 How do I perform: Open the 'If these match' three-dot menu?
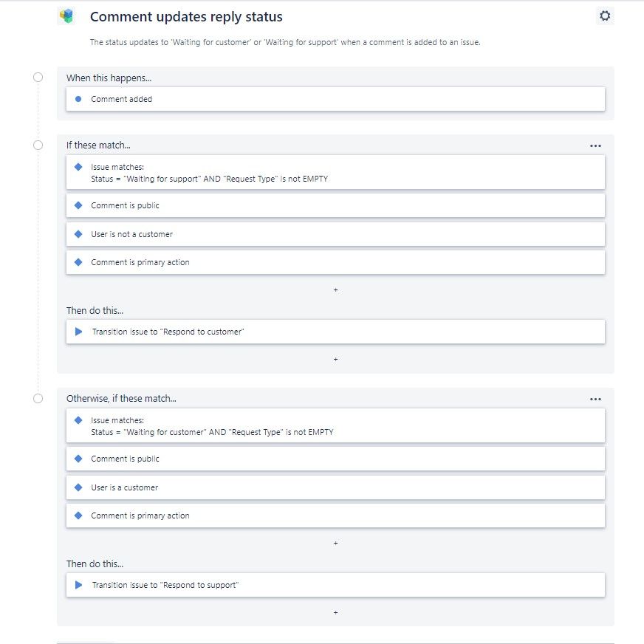pyautogui.click(x=595, y=145)
